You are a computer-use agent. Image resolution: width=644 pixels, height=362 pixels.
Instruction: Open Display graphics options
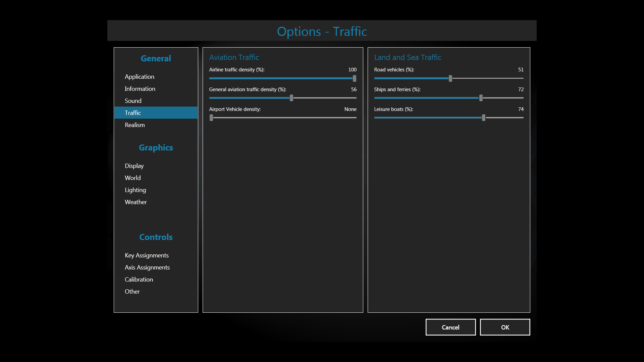(134, 166)
